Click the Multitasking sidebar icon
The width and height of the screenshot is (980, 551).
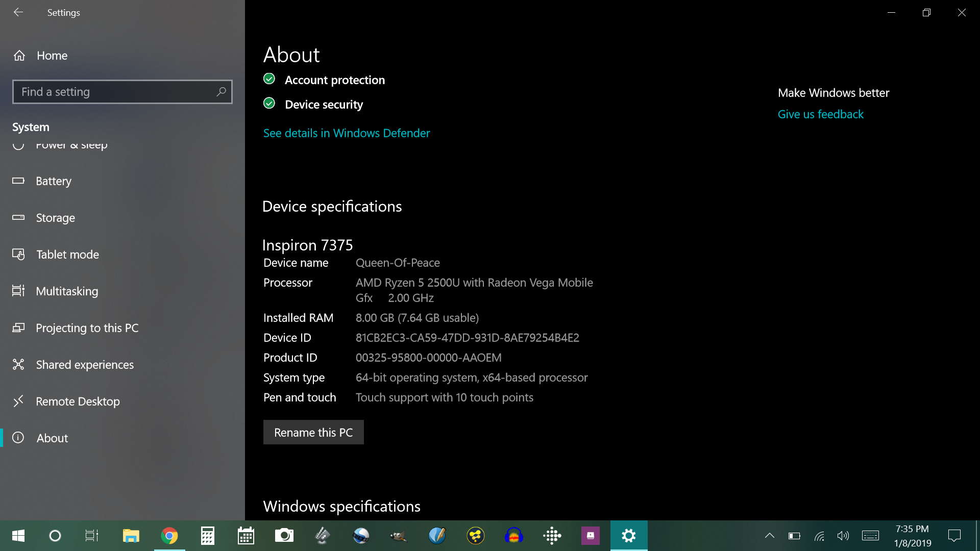[18, 291]
